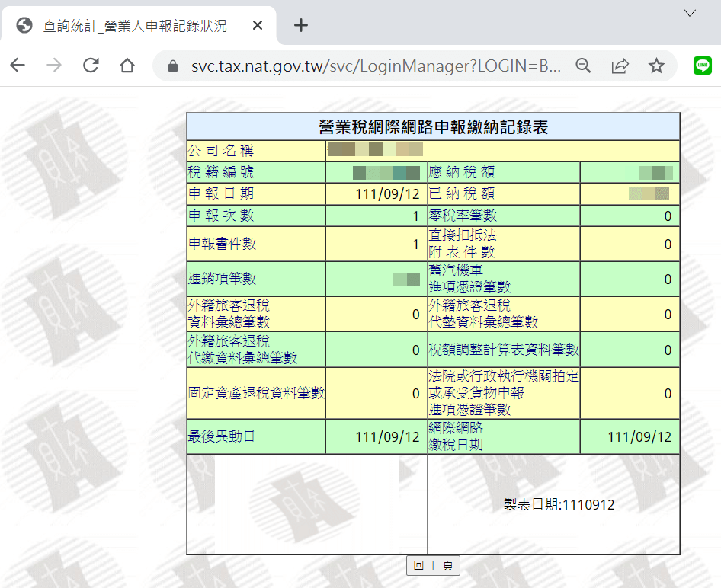
Task: Click the 111/09/12 value beside 申報日期
Action: 387,194
